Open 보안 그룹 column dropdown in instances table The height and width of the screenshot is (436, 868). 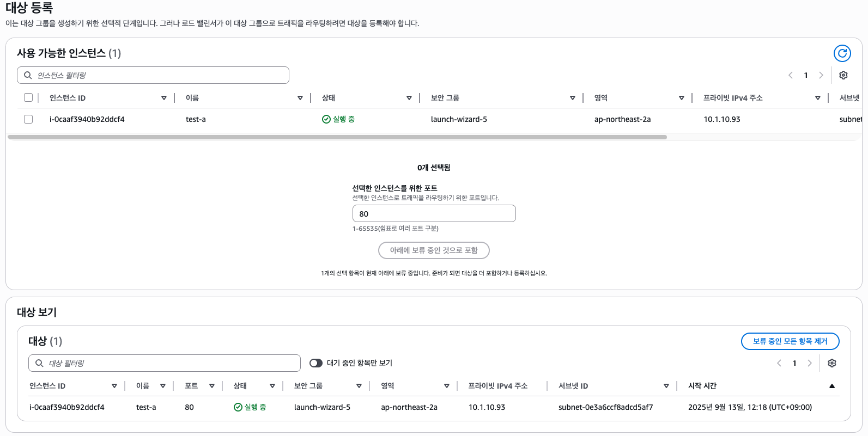tap(572, 98)
